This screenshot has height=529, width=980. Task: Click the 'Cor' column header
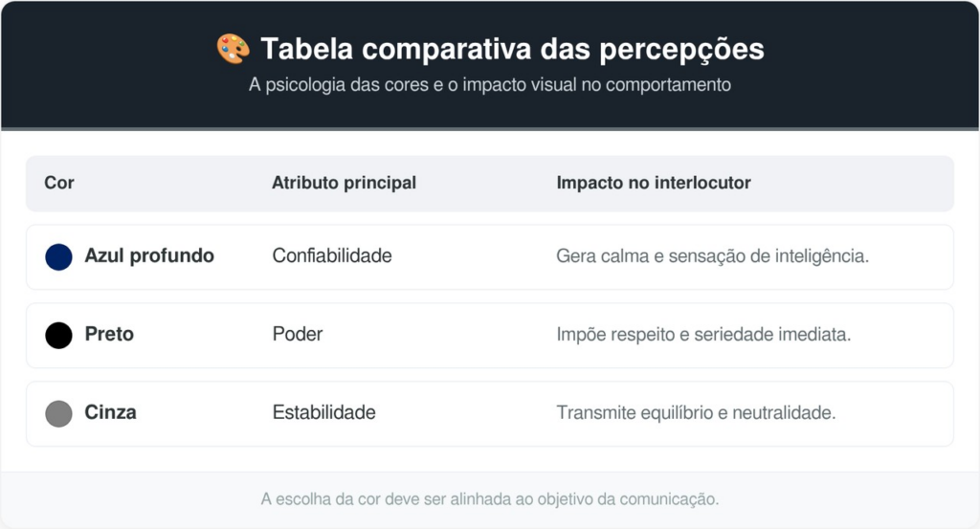click(x=59, y=183)
